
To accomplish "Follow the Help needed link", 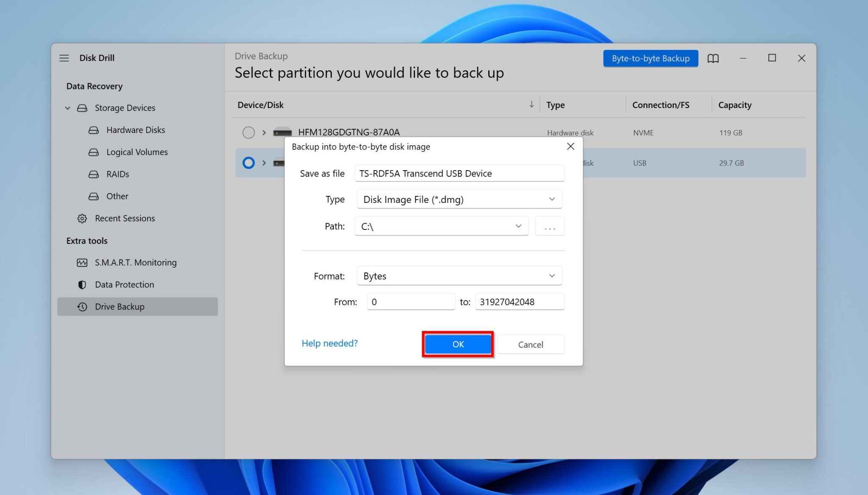I will pyautogui.click(x=329, y=343).
